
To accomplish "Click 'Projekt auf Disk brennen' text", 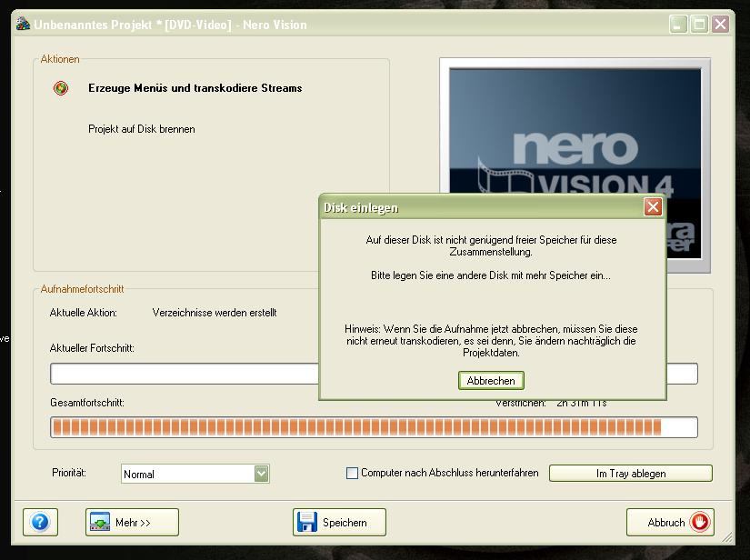I will click(x=142, y=129).
